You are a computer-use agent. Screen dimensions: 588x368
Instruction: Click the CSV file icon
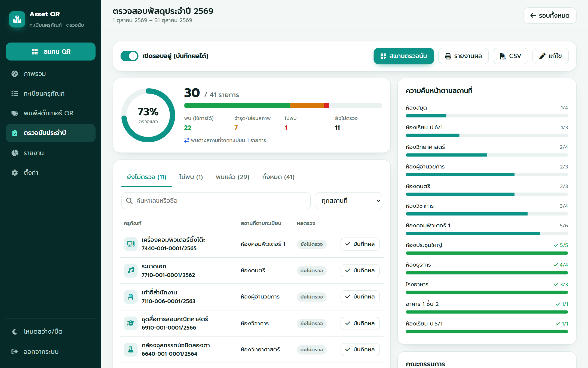coord(503,56)
